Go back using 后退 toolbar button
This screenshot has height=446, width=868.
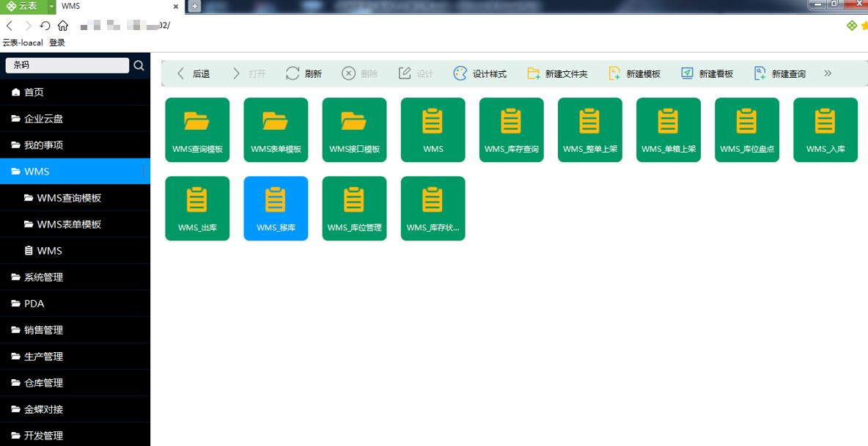[x=193, y=73]
